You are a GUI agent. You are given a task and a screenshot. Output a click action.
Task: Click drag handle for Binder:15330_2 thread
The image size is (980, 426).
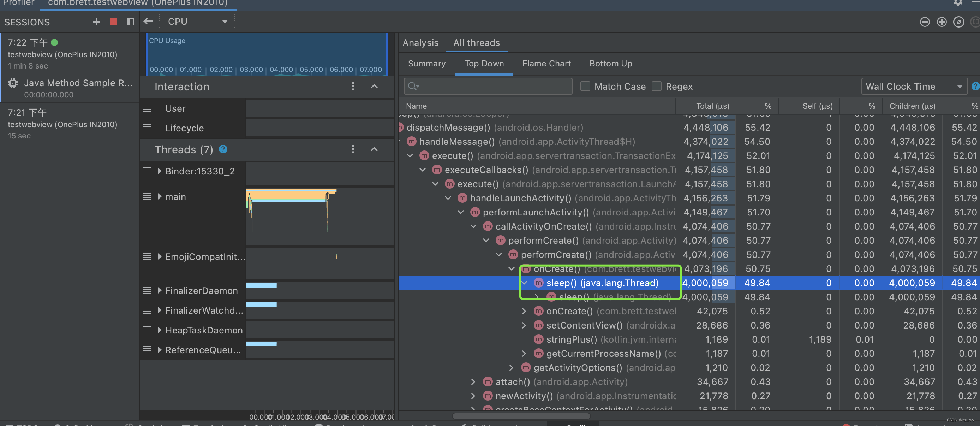tap(147, 171)
